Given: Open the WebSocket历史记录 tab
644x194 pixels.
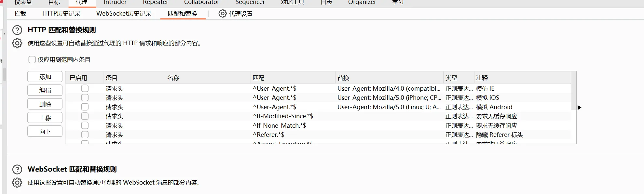Looking at the screenshot, I should 124,14.
